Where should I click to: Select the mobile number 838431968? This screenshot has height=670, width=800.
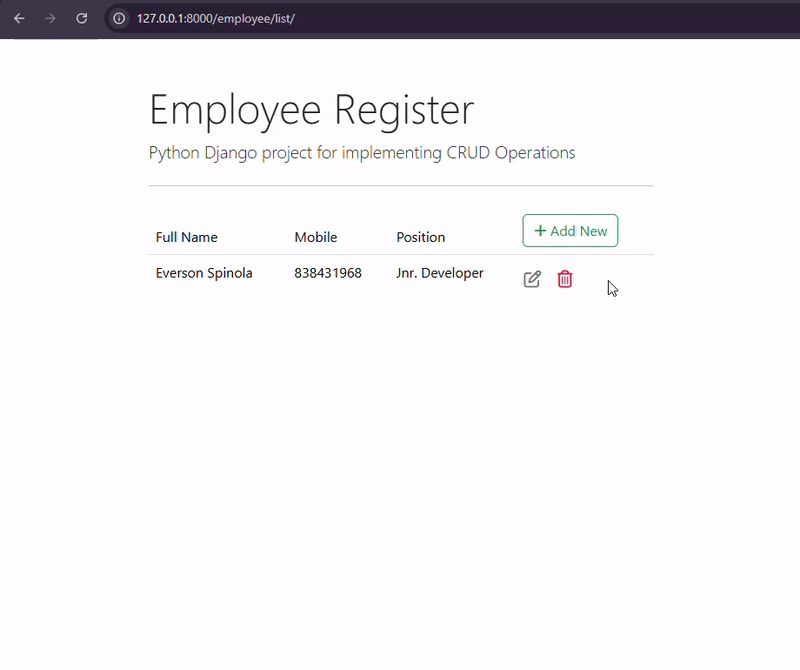[328, 273]
